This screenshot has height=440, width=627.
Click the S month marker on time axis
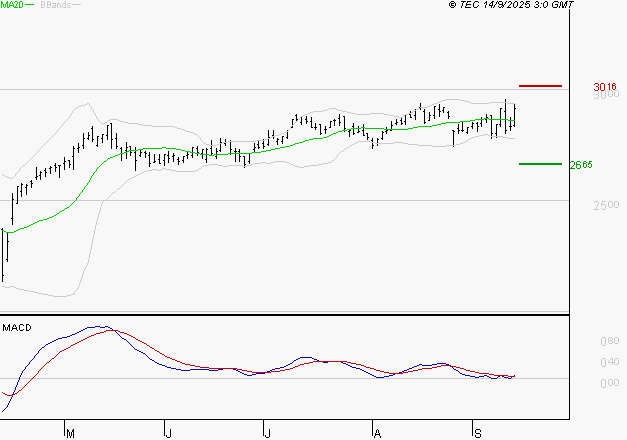pyautogui.click(x=477, y=433)
